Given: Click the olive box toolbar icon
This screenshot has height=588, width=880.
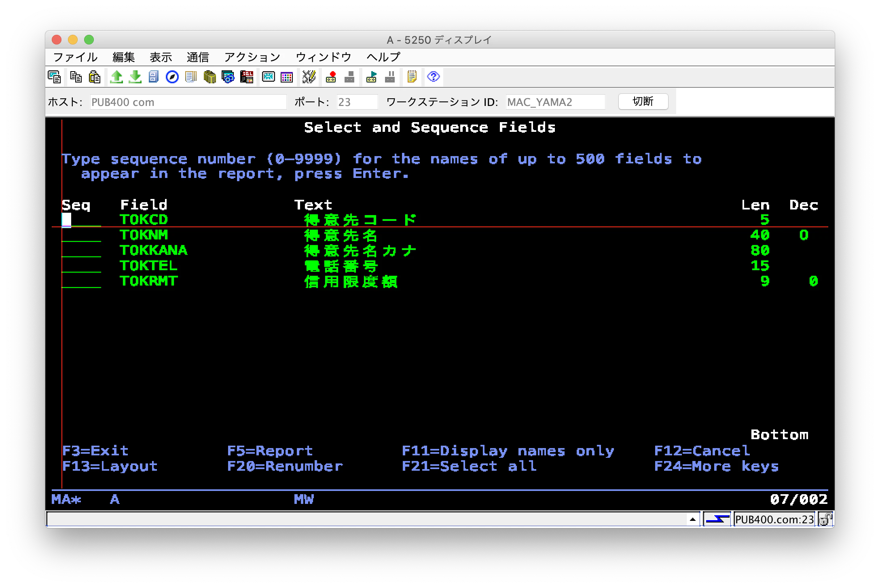Looking at the screenshot, I should click(209, 77).
